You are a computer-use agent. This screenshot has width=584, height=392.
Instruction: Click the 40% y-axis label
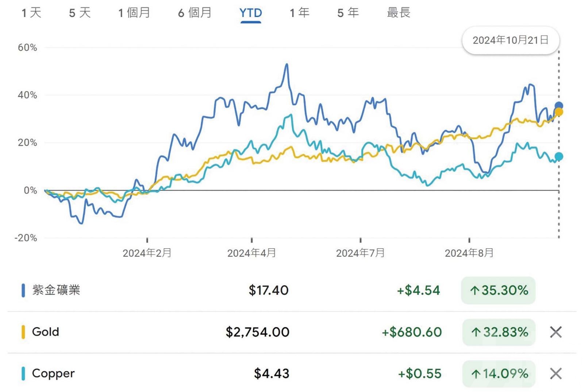27,95
